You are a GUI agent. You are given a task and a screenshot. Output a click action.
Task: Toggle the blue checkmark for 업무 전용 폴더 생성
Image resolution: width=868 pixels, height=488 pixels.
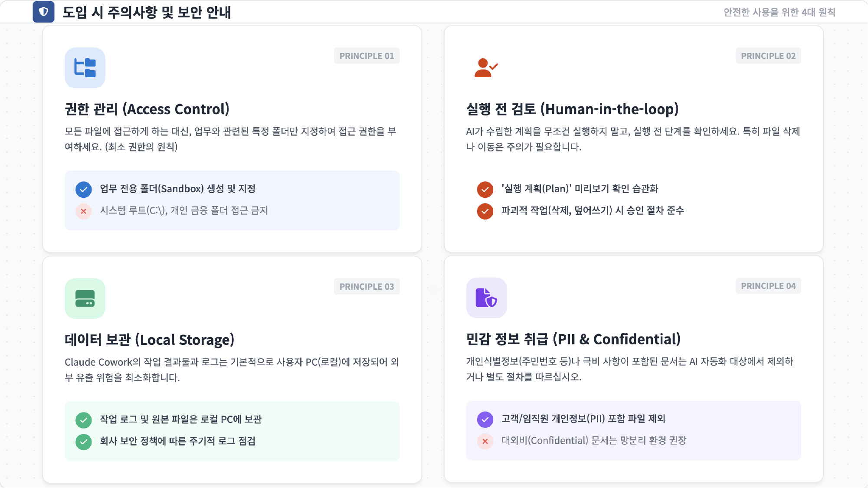click(83, 189)
